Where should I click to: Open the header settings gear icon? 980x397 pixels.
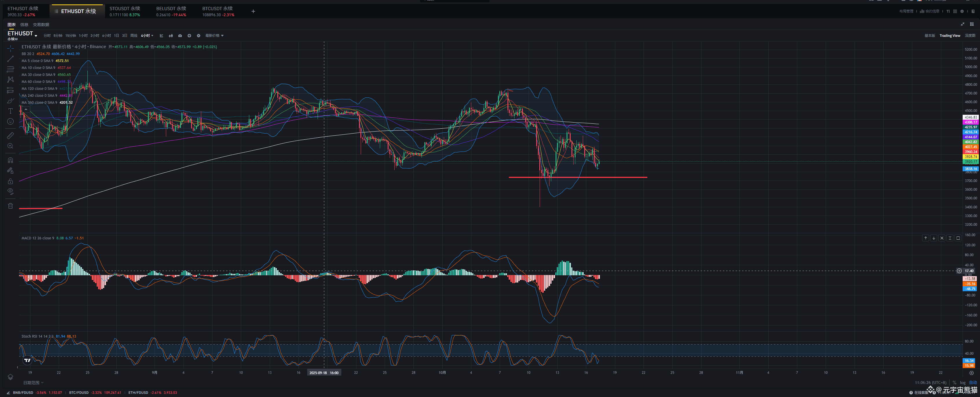pyautogui.click(x=962, y=11)
